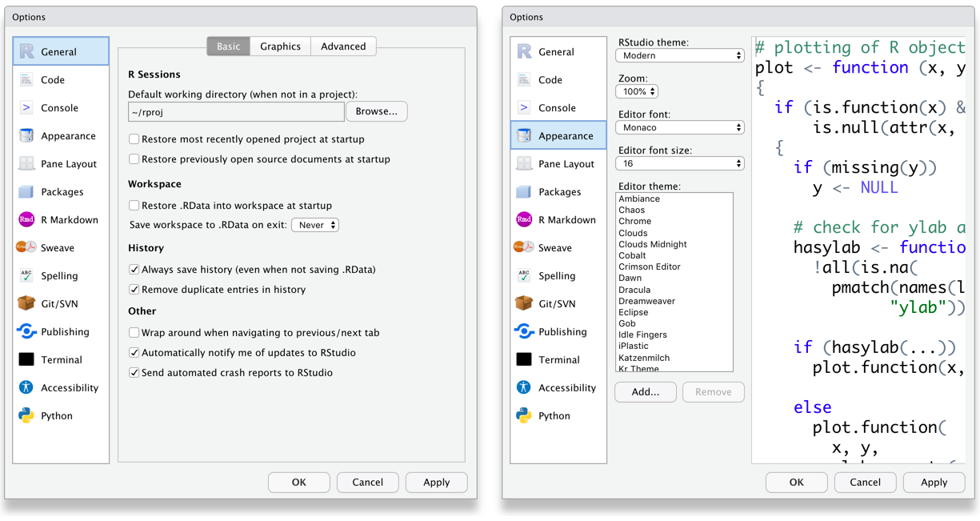Open RStudio theme dropdown showing Modern
Image resolution: width=980 pixels, height=521 pixels.
point(680,55)
